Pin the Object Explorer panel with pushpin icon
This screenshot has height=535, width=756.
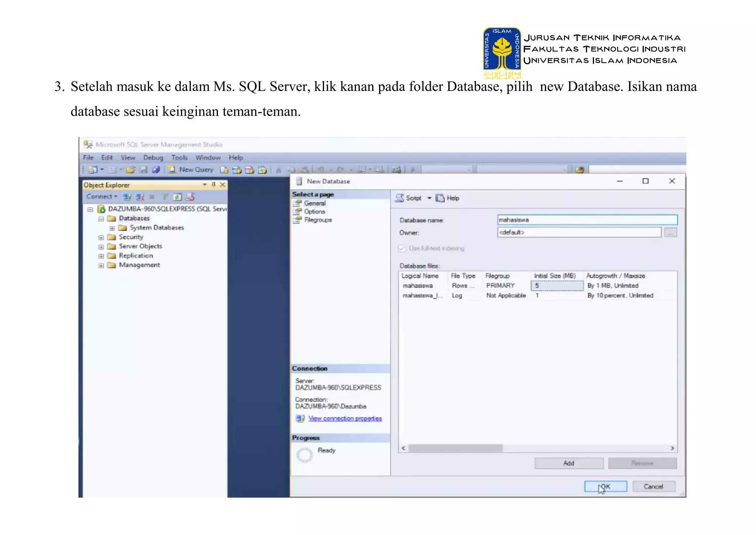pos(213,184)
